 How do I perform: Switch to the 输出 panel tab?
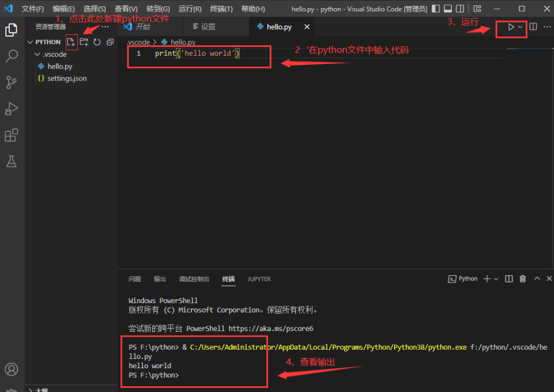[160, 279]
